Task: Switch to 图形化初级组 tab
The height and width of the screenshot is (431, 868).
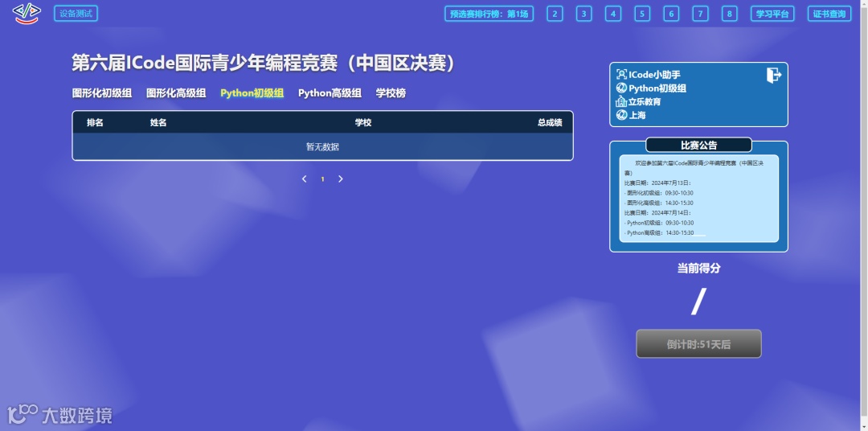Action: 102,93
